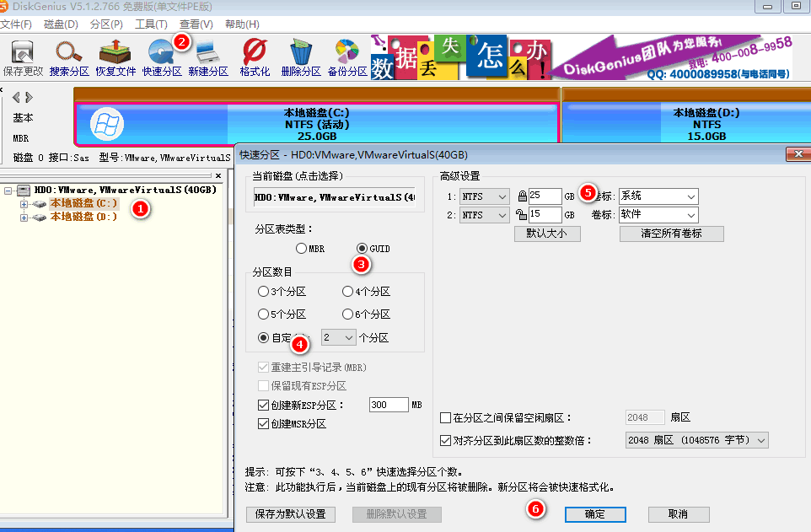Open the 备份分区 (Backup Partition) tool
The width and height of the screenshot is (811, 532).
tap(347, 52)
